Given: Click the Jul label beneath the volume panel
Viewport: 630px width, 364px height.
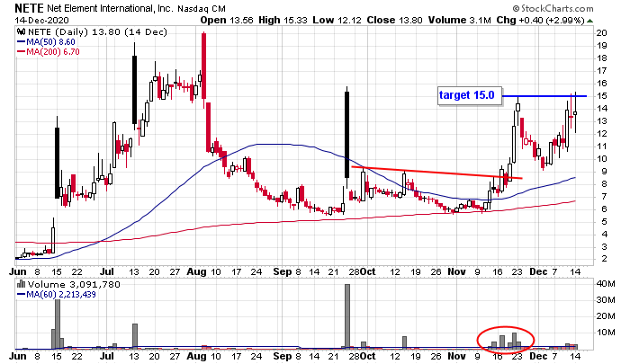Looking at the screenshot, I should pos(107,356).
